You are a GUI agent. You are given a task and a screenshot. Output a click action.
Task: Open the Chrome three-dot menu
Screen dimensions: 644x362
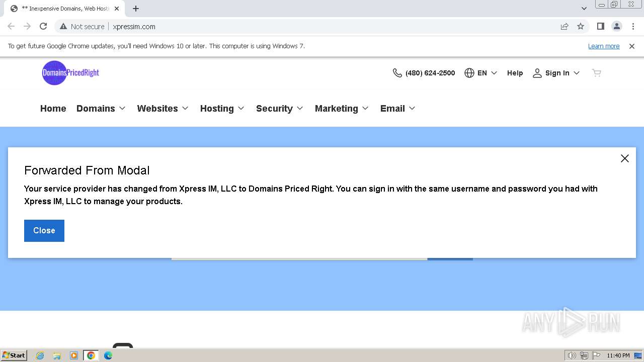click(x=633, y=27)
